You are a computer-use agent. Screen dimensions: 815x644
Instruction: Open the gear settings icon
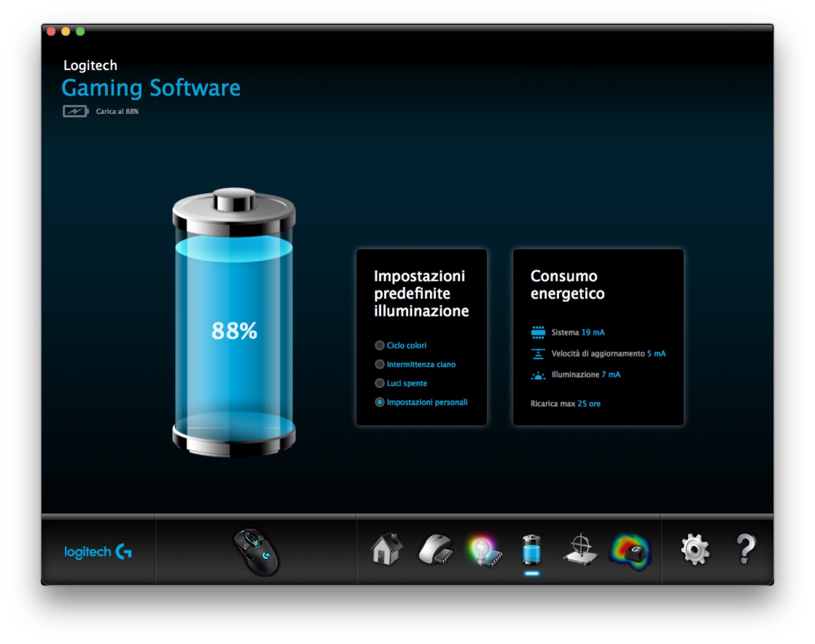[x=695, y=549]
